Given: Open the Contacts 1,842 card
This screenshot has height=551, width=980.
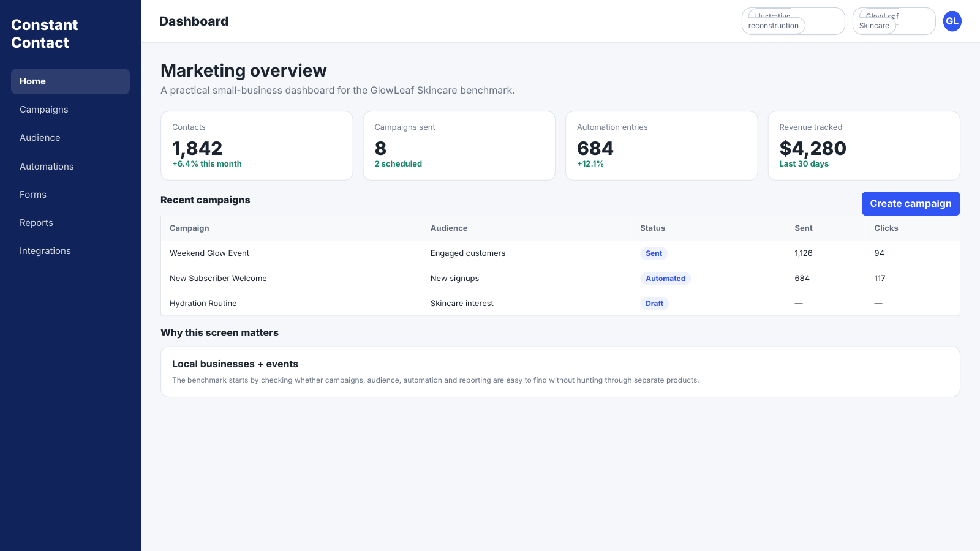Looking at the screenshot, I should point(257,146).
